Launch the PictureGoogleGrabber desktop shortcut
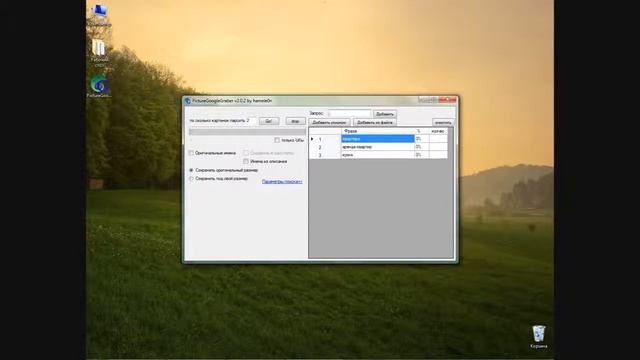The width and height of the screenshot is (640, 360). [99, 86]
